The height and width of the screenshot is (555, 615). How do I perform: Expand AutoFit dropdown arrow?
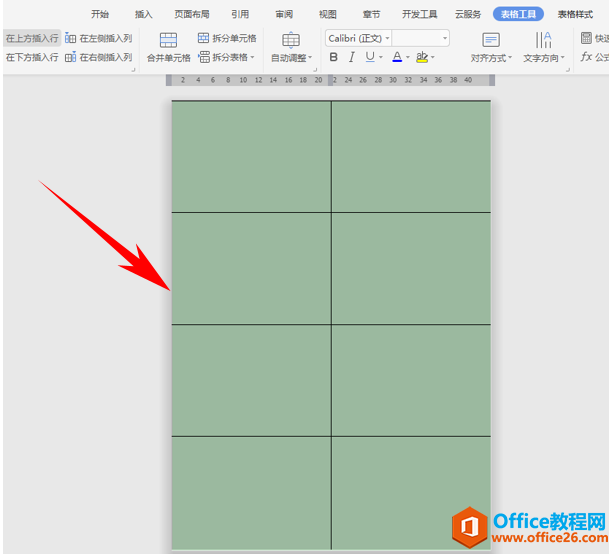(x=310, y=58)
